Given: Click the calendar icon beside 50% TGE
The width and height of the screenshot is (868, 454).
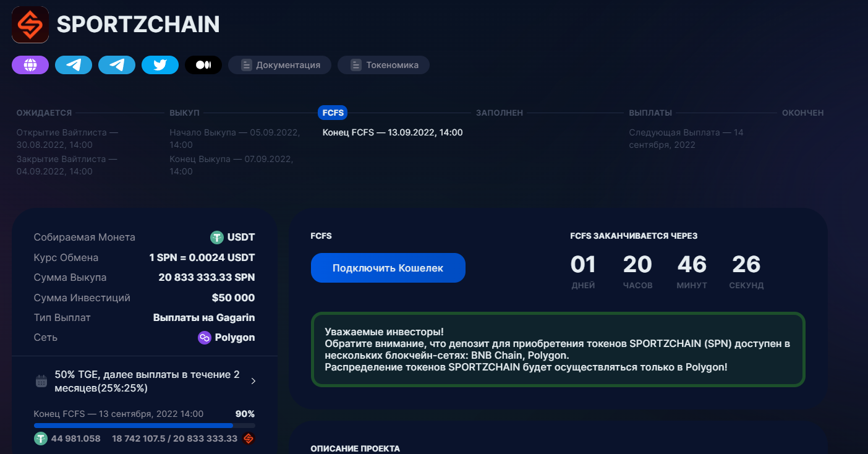Looking at the screenshot, I should click(41, 381).
